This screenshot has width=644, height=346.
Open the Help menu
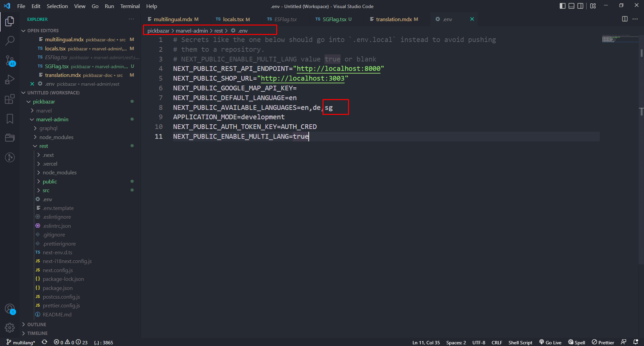pyautogui.click(x=151, y=6)
